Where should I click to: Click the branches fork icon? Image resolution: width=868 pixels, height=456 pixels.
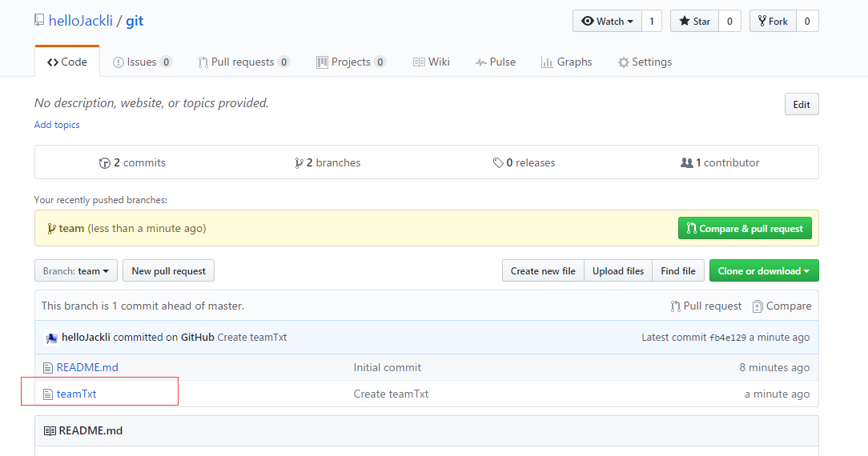click(x=299, y=163)
